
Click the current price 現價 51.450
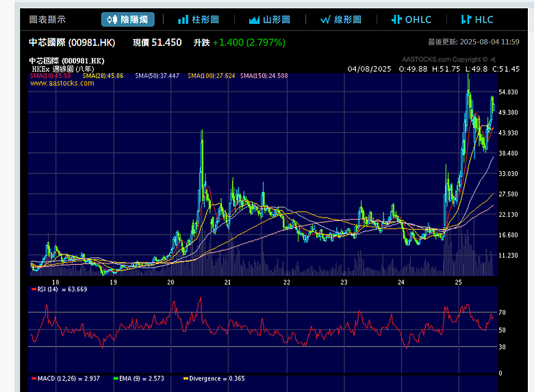[157, 42]
